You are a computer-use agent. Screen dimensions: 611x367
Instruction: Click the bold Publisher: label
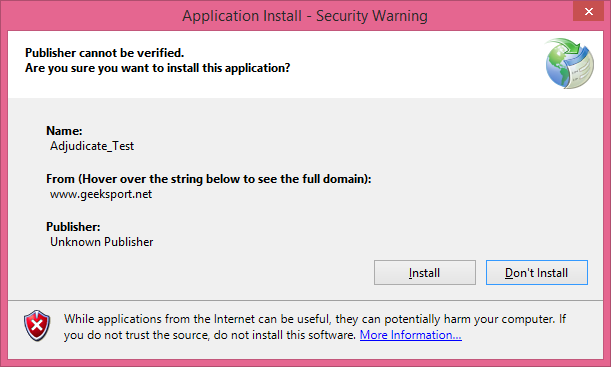tap(73, 227)
